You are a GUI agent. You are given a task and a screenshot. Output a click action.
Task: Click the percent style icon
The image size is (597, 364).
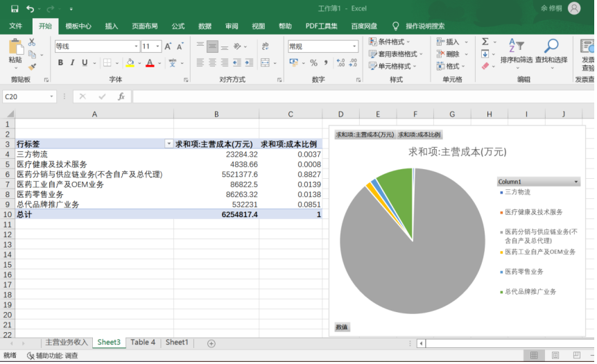pyautogui.click(x=313, y=63)
